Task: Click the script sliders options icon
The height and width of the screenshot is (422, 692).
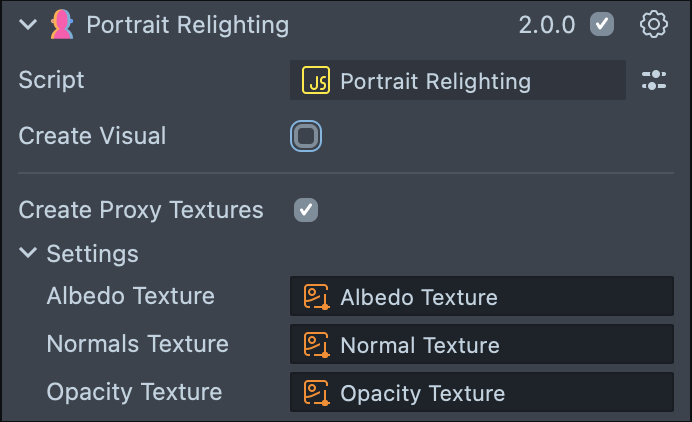Action: coord(653,81)
